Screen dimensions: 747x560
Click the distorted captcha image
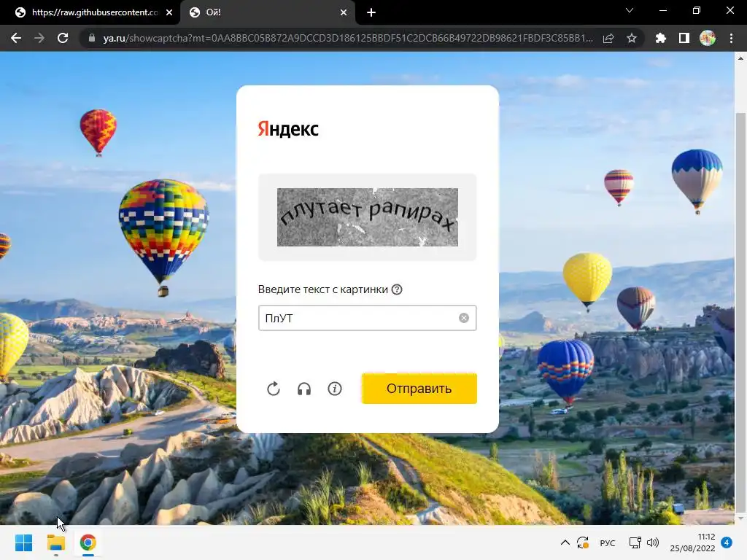[x=368, y=217]
